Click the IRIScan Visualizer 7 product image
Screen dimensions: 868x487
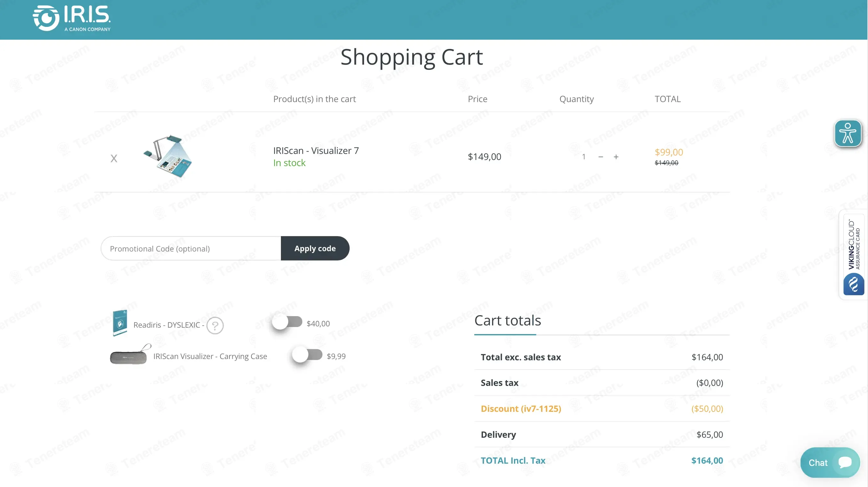coord(167,156)
